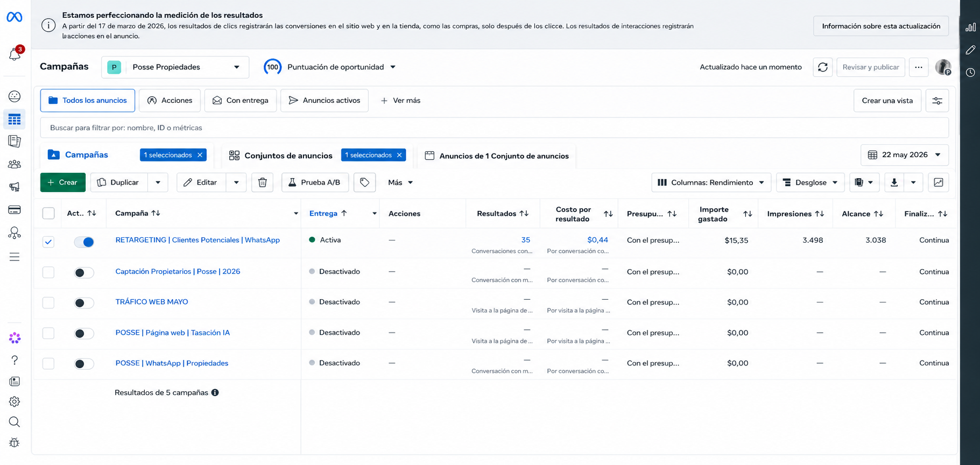Open the pencil edit icon in right panel

[970, 50]
